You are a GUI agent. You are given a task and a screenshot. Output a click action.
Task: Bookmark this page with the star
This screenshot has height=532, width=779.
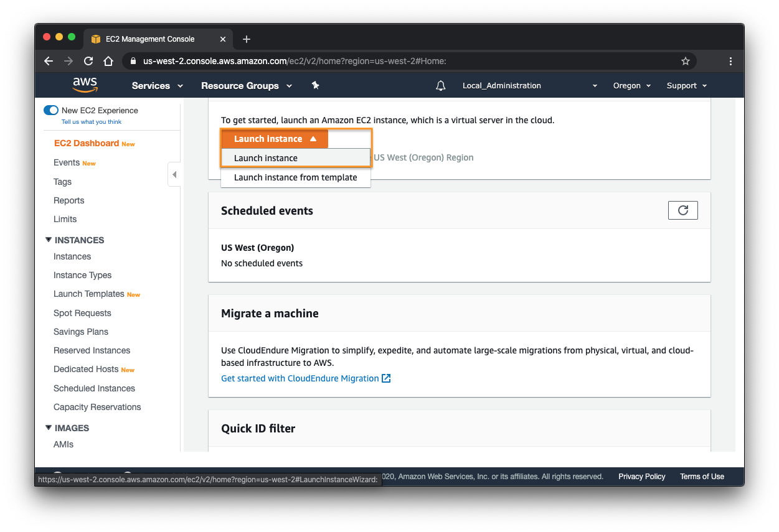tap(686, 61)
